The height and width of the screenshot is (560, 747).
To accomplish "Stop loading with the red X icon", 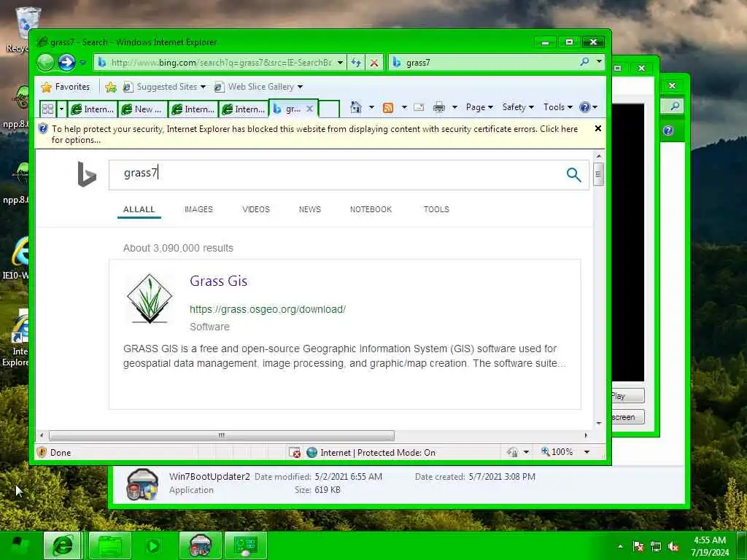I will (x=374, y=63).
